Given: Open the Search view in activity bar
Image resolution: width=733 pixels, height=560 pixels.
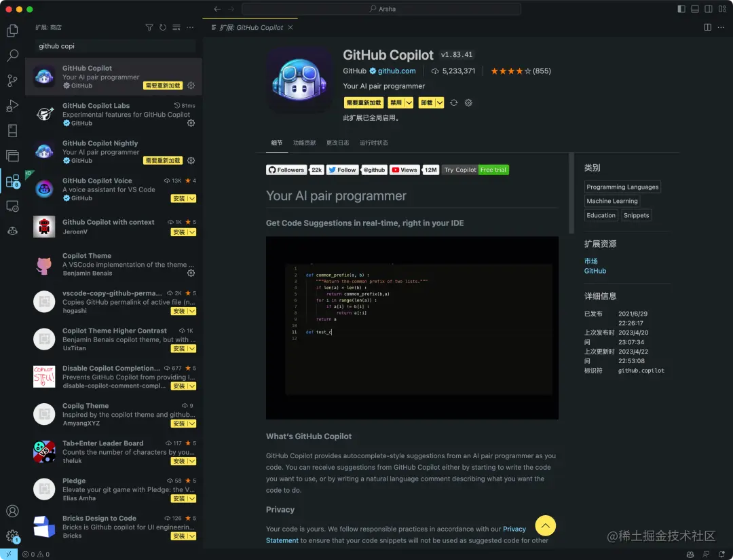Looking at the screenshot, I should 13,56.
